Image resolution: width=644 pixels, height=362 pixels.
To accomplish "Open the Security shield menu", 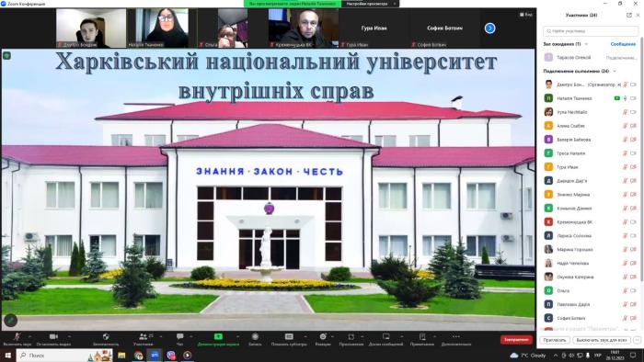I will click(106, 339).
